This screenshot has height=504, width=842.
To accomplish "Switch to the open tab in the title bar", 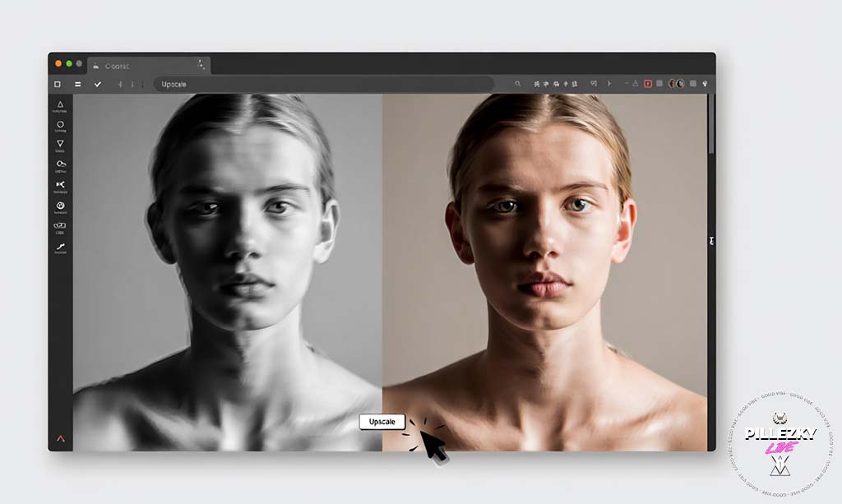I will point(148,65).
